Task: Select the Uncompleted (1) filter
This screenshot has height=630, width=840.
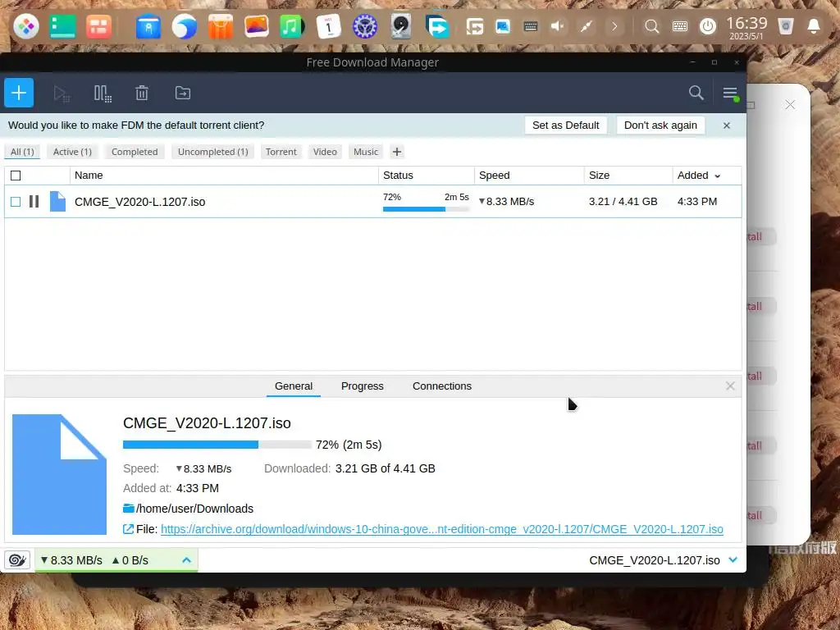Action: (x=212, y=152)
